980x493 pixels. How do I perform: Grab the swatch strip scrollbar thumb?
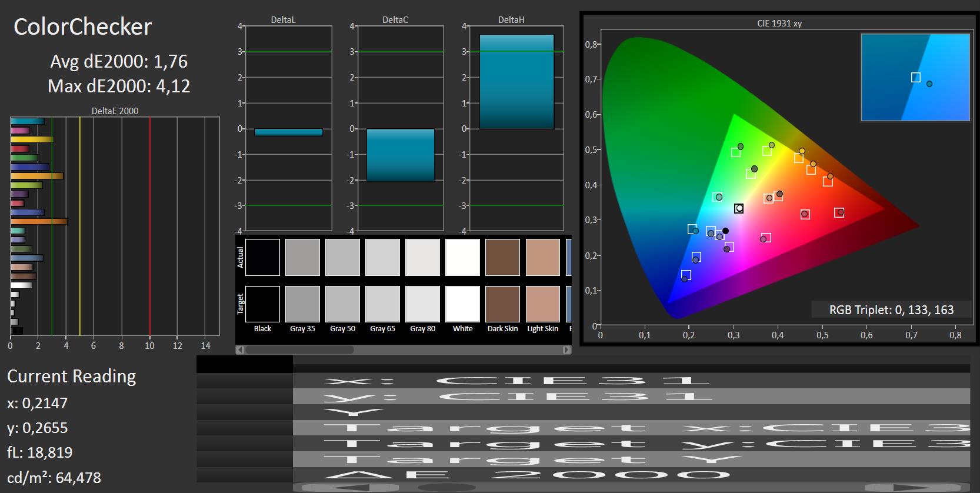click(x=299, y=349)
